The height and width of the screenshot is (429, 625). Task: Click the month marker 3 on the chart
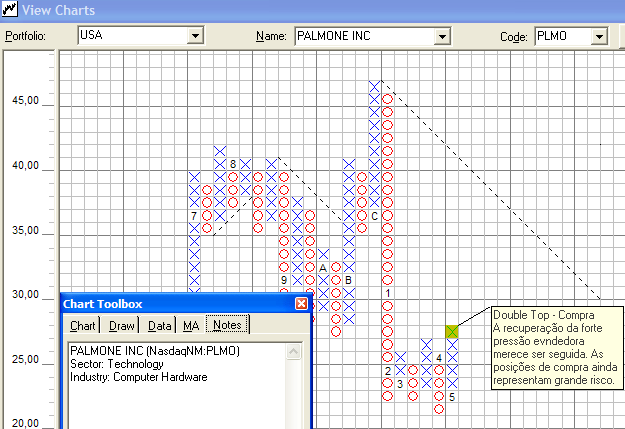point(400,384)
